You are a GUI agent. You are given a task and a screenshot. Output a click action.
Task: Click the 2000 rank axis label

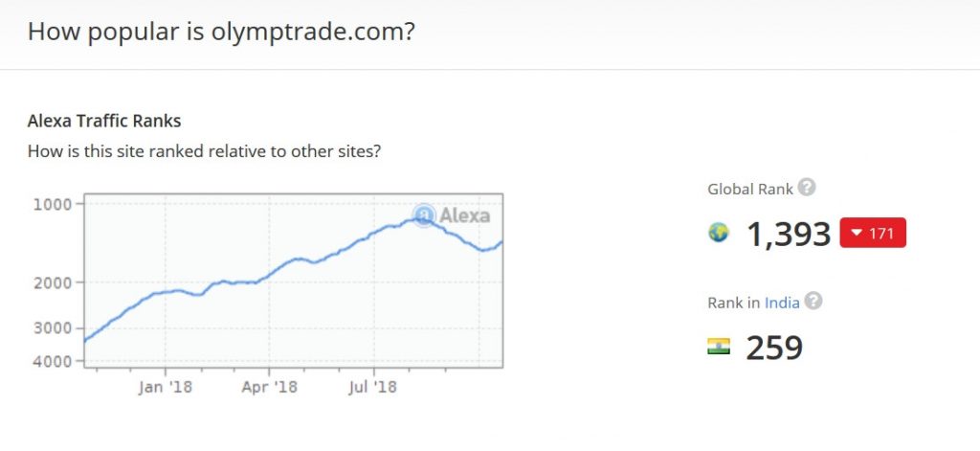point(53,282)
